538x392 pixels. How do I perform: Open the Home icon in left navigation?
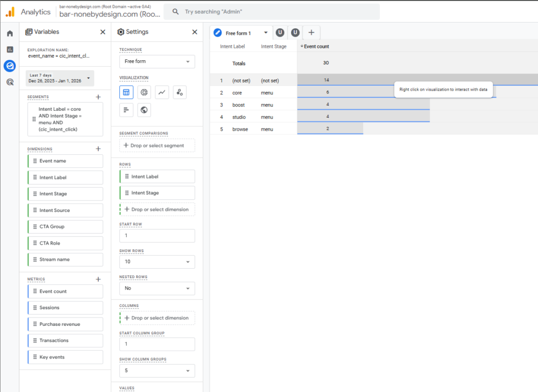9,34
